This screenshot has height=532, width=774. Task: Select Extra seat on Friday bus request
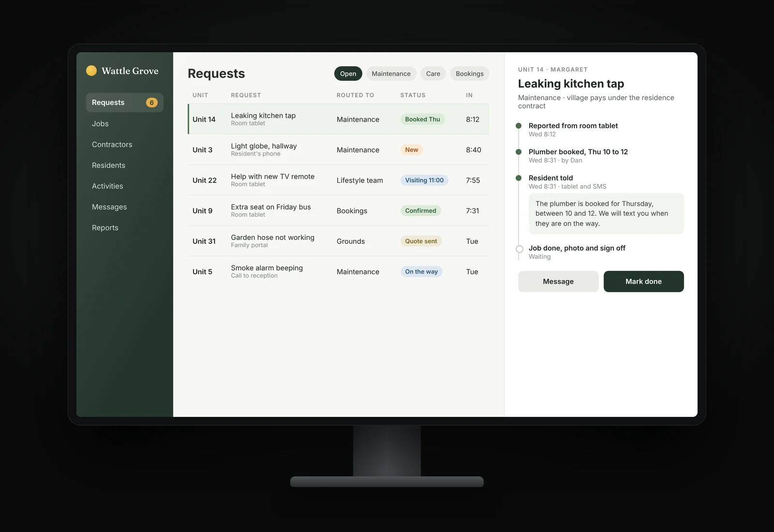click(x=339, y=210)
